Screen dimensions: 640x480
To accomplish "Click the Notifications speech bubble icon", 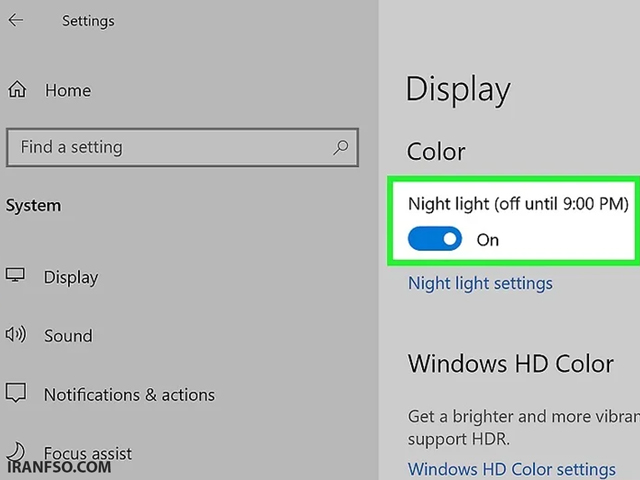I will 16,393.
